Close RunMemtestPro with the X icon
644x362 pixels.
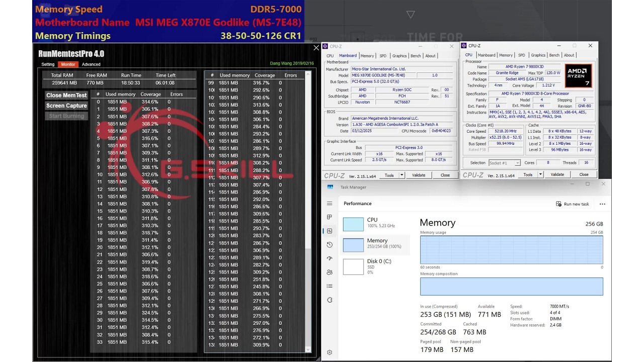click(316, 48)
